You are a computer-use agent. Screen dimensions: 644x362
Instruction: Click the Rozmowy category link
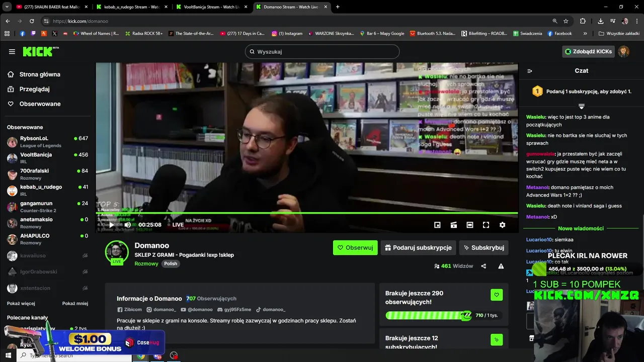click(x=146, y=263)
